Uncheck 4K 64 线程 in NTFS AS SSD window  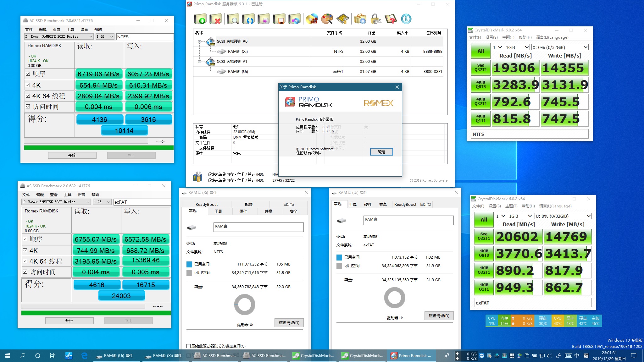pos(28,96)
